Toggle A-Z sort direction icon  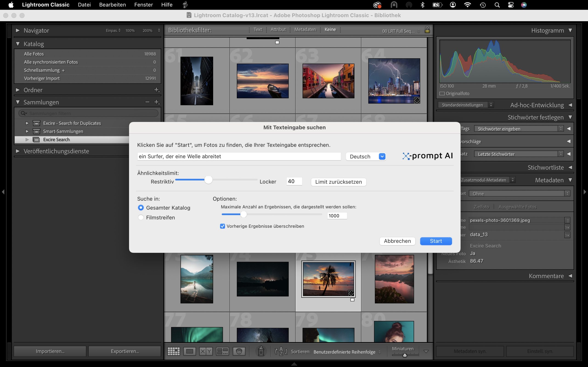click(281, 351)
